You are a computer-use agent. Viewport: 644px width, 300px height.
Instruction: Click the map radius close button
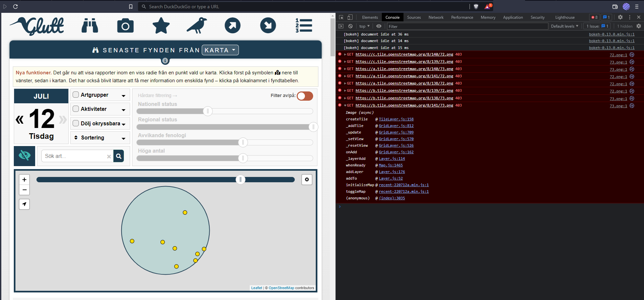click(307, 180)
